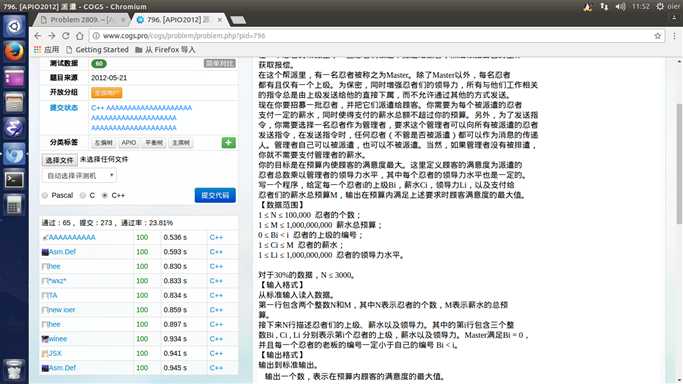Image resolution: width=683 pixels, height=384 pixels.
Task: Open the new ioer user link
Action: point(61,310)
